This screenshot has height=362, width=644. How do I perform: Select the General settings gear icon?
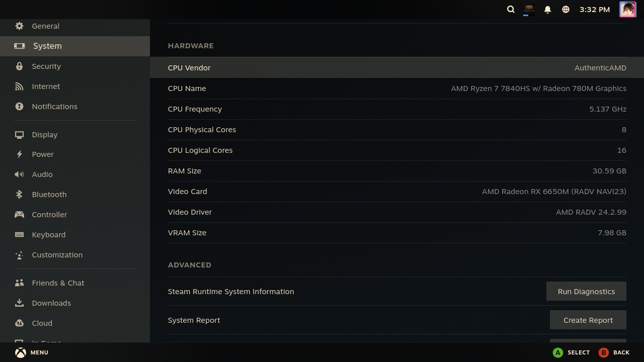click(x=19, y=26)
